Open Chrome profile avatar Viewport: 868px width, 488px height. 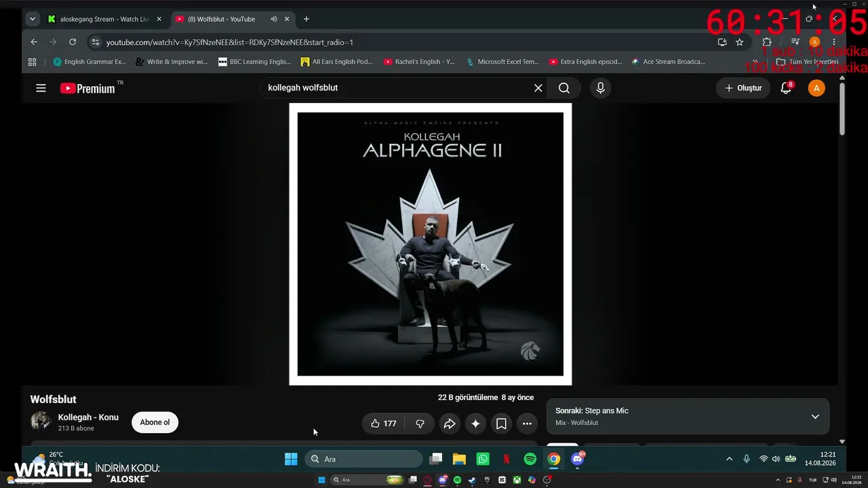pyautogui.click(x=814, y=42)
